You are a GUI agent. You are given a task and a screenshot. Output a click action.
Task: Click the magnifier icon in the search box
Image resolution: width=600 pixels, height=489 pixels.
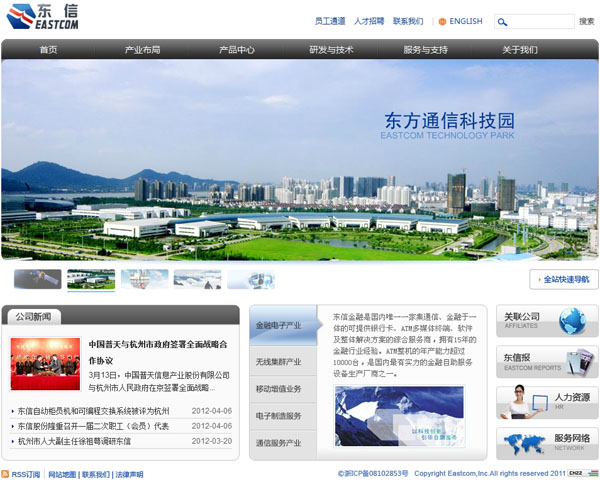pyautogui.click(x=503, y=21)
